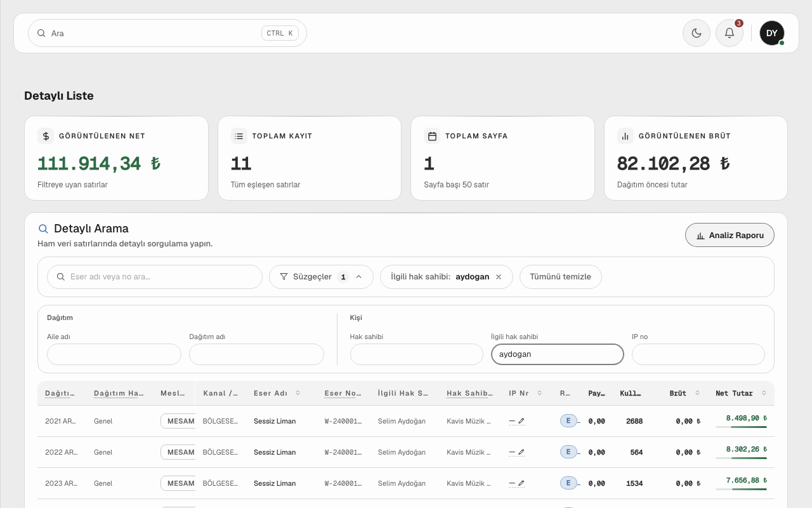Screen dimensions: 812x508
Task: Click the MESAM badge in the 2023 row
Action: pyautogui.click(x=178, y=483)
